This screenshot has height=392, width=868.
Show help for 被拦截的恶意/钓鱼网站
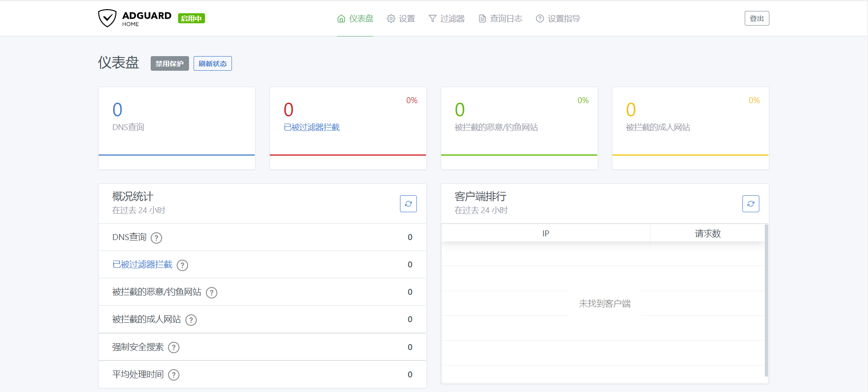pos(211,293)
